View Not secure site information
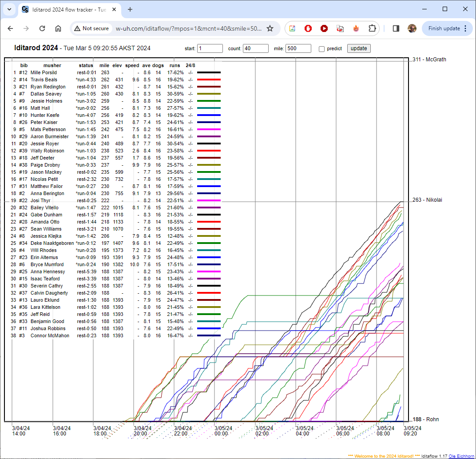Viewport: 476px width, 459px height. pos(91,28)
